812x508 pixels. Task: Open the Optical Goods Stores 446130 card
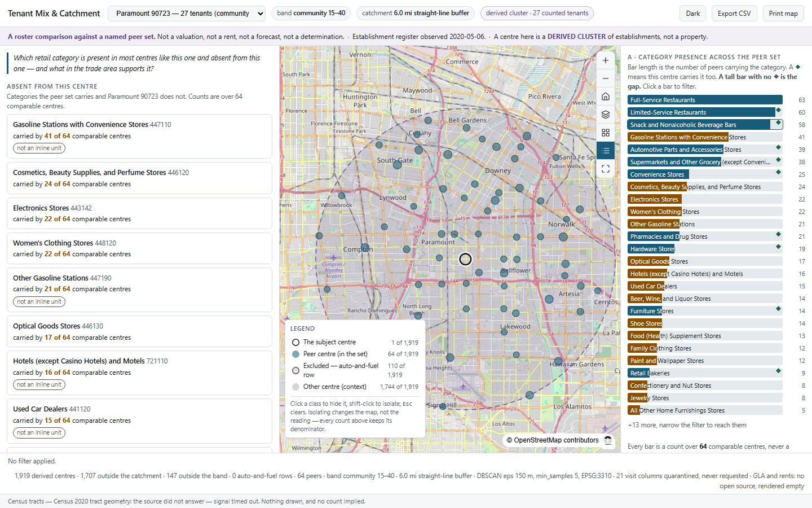pos(139,331)
